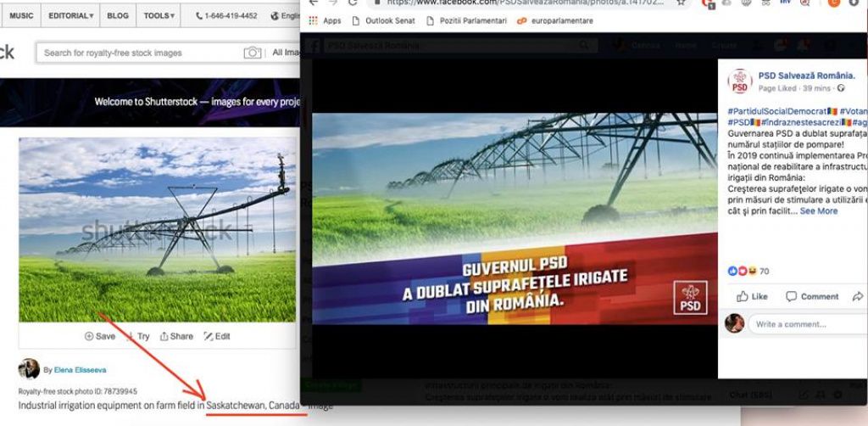Click the globe language icon on Shutterstock
Screen dimensions: 868x426
pyautogui.click(x=275, y=15)
